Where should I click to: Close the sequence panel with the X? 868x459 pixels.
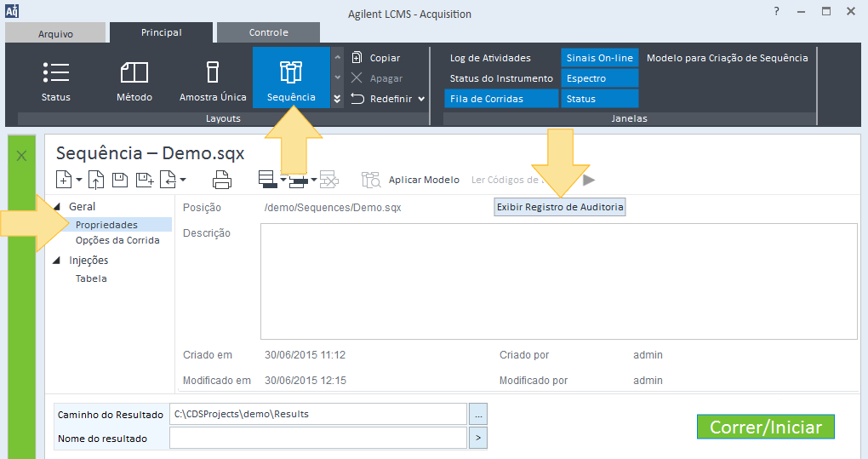(x=21, y=156)
